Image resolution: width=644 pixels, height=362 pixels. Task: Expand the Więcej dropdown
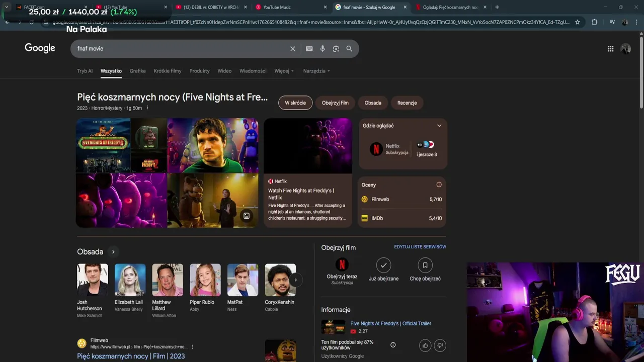pyautogui.click(x=284, y=71)
